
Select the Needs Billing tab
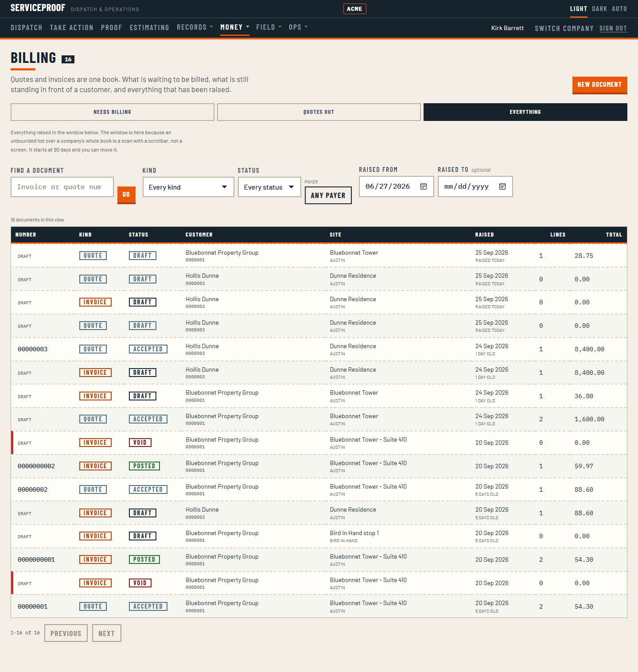click(113, 112)
